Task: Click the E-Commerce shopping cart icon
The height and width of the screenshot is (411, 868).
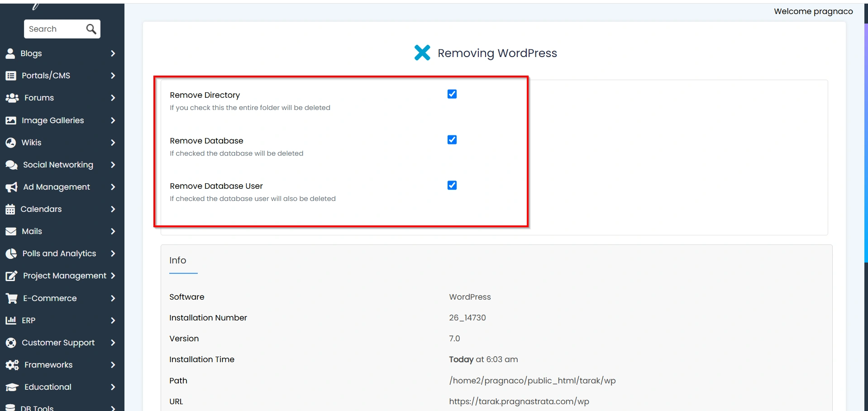Action: click(x=12, y=298)
